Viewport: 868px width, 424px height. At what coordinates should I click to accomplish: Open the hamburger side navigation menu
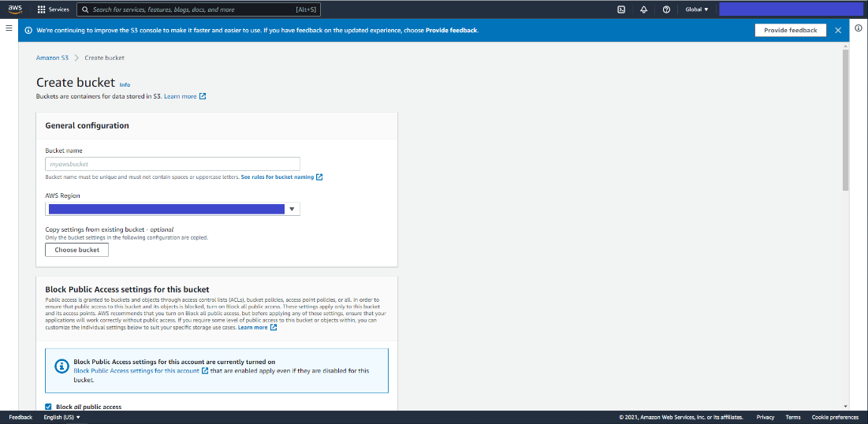pos(9,28)
